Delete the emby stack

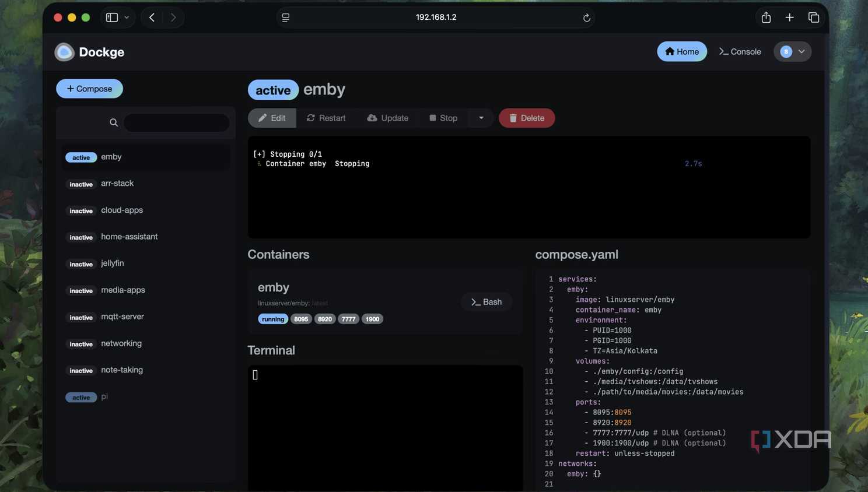[x=527, y=118]
